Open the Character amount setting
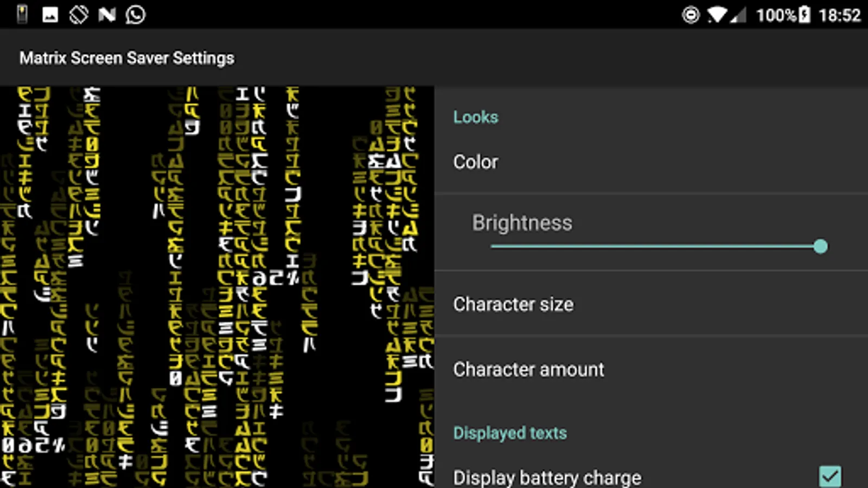 [x=651, y=369]
